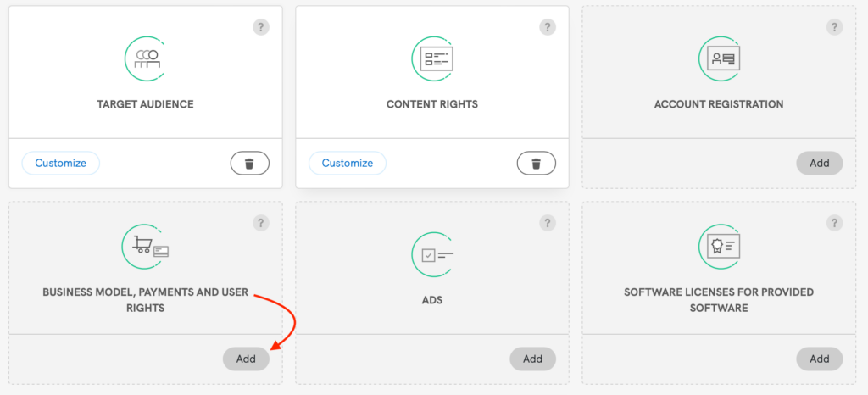
Task: Delete the Target Audience section
Action: coord(249,163)
